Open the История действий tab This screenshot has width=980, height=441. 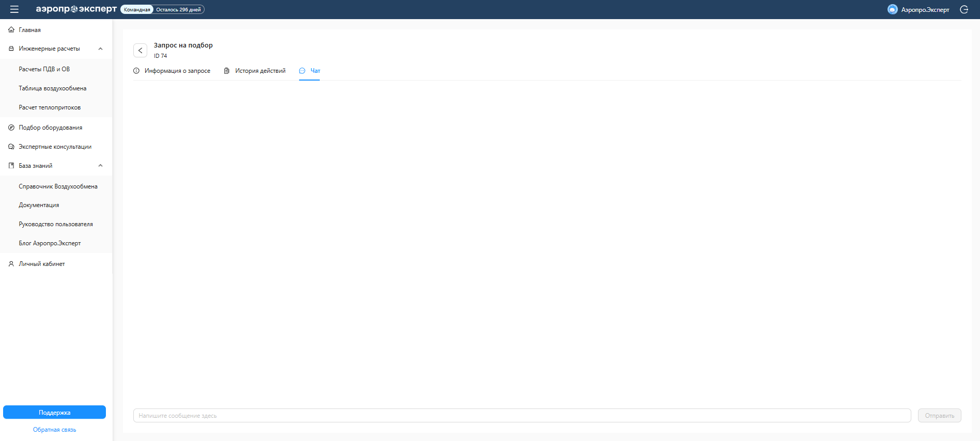[255, 71]
